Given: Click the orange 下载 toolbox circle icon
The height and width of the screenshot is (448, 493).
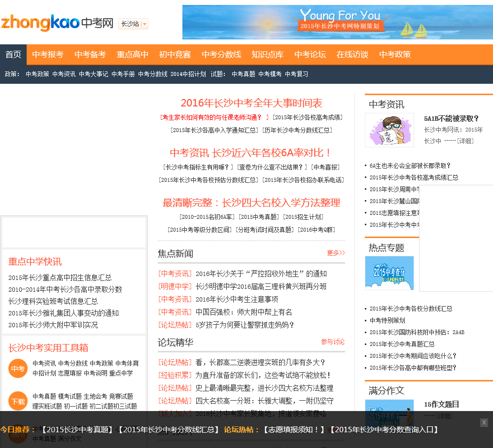Looking at the screenshot, I should (18, 401).
